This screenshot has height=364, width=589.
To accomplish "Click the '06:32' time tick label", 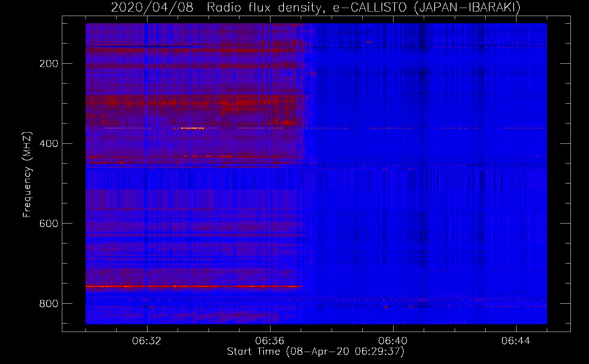I will [147, 341].
